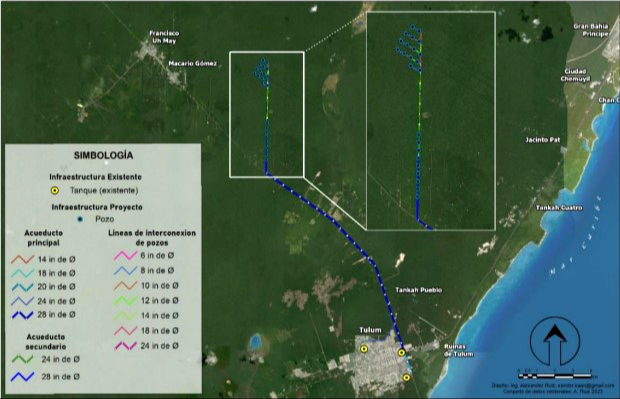620x399 pixels.
Task: Click the 28 in main aqueduct legend line
Action: point(23,315)
